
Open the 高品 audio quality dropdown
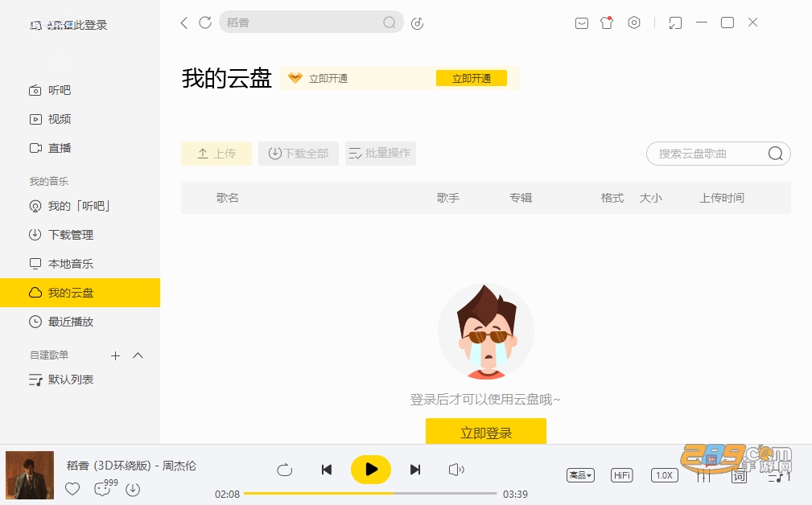tap(580, 475)
